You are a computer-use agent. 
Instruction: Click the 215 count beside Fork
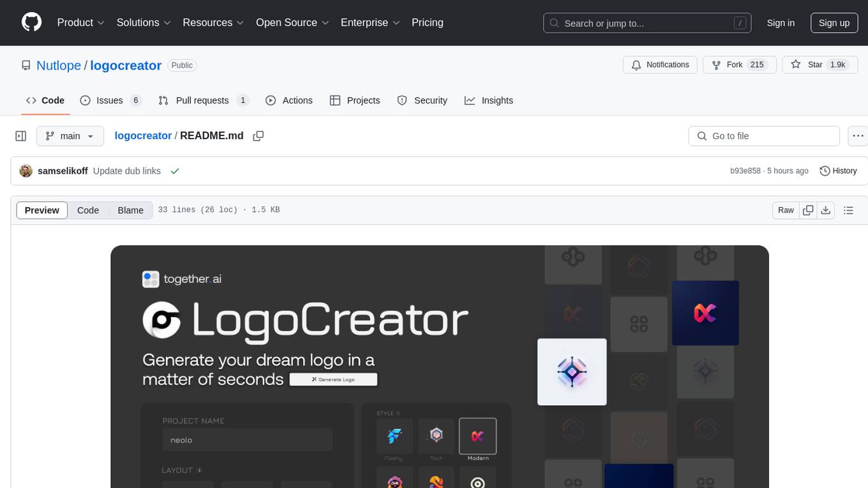tap(757, 65)
